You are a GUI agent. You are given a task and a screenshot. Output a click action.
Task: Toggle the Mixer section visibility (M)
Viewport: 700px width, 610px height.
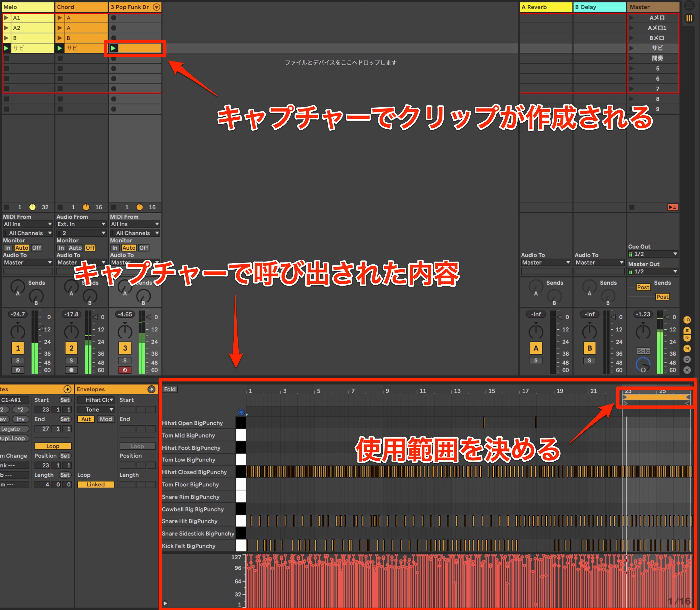click(x=687, y=348)
